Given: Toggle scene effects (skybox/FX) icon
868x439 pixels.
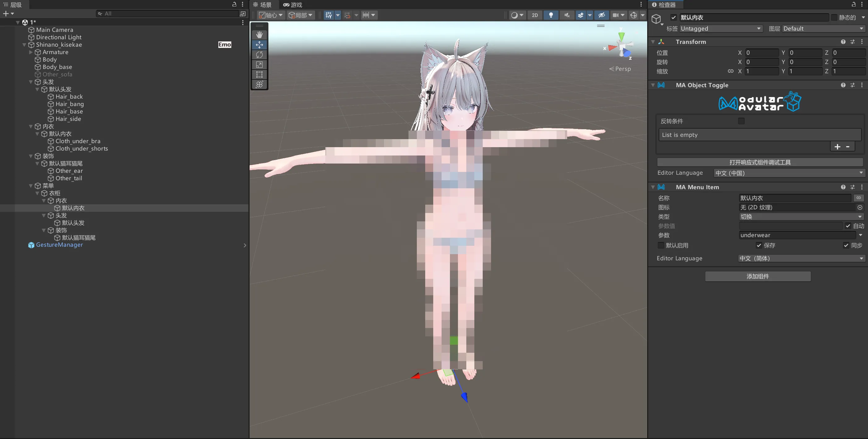Looking at the screenshot, I should click(x=580, y=15).
